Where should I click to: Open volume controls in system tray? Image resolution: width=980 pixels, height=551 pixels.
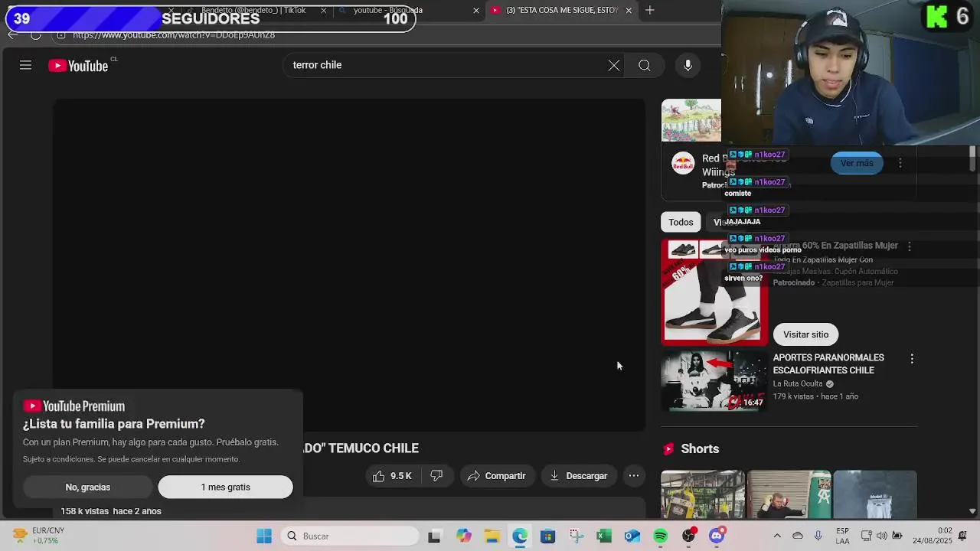tap(882, 536)
